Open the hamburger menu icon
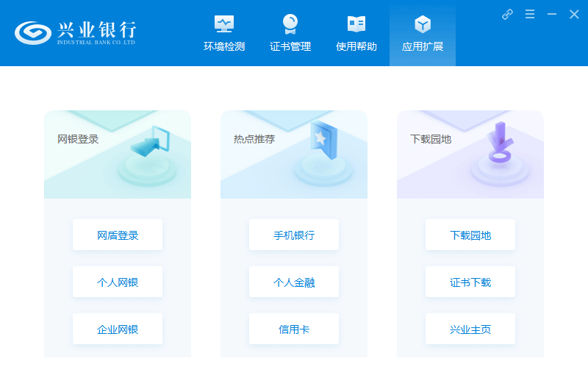588x392 pixels. (x=530, y=14)
